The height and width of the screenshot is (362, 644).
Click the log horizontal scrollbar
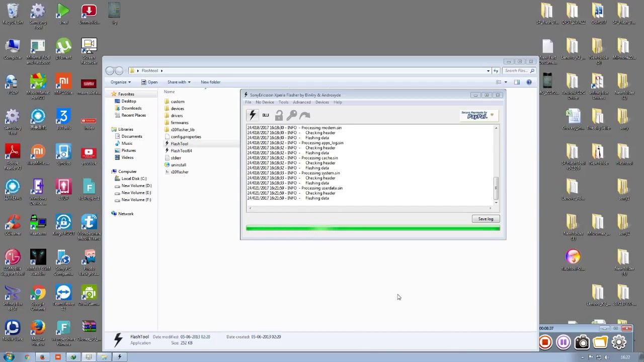tap(370, 208)
